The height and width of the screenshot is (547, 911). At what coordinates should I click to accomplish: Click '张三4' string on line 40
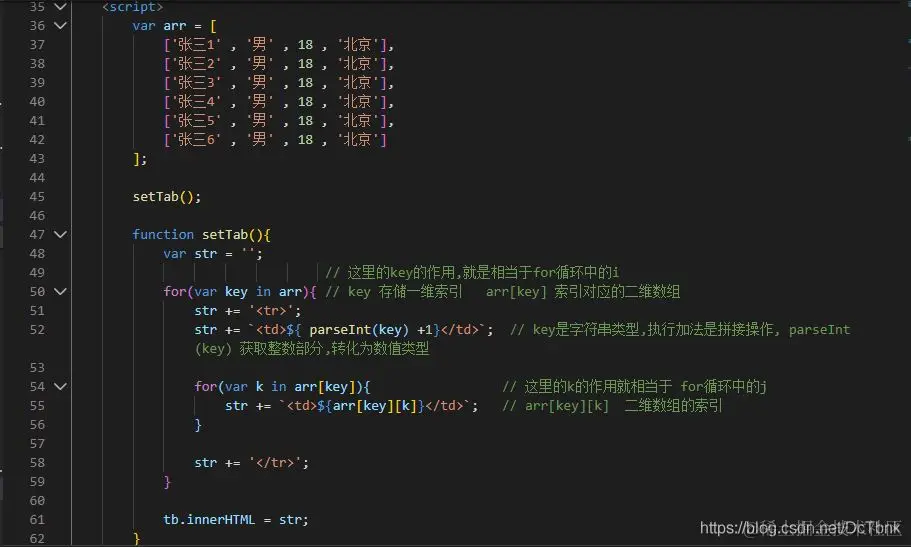click(196, 102)
